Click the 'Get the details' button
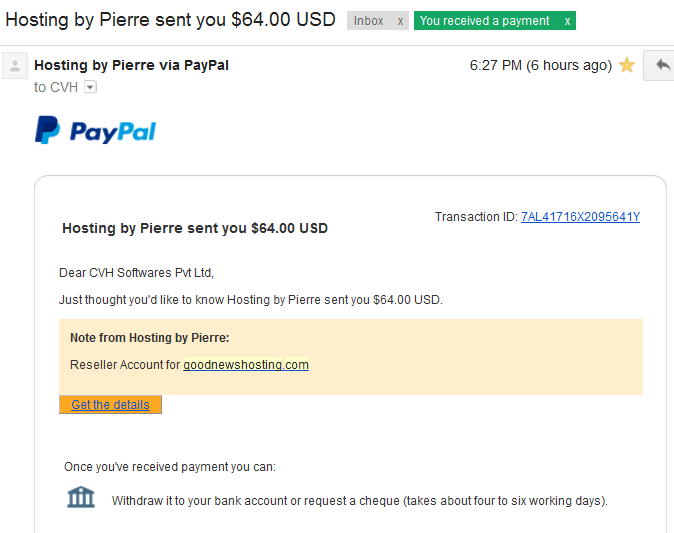 pos(110,404)
